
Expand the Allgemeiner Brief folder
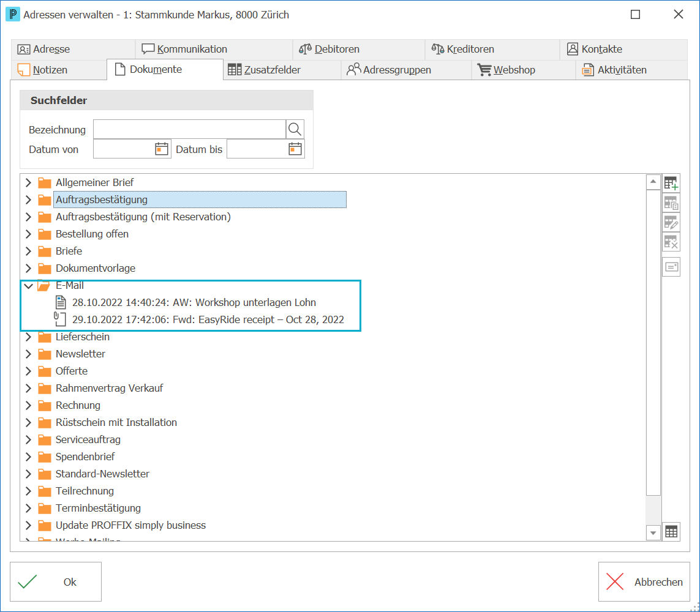(29, 182)
